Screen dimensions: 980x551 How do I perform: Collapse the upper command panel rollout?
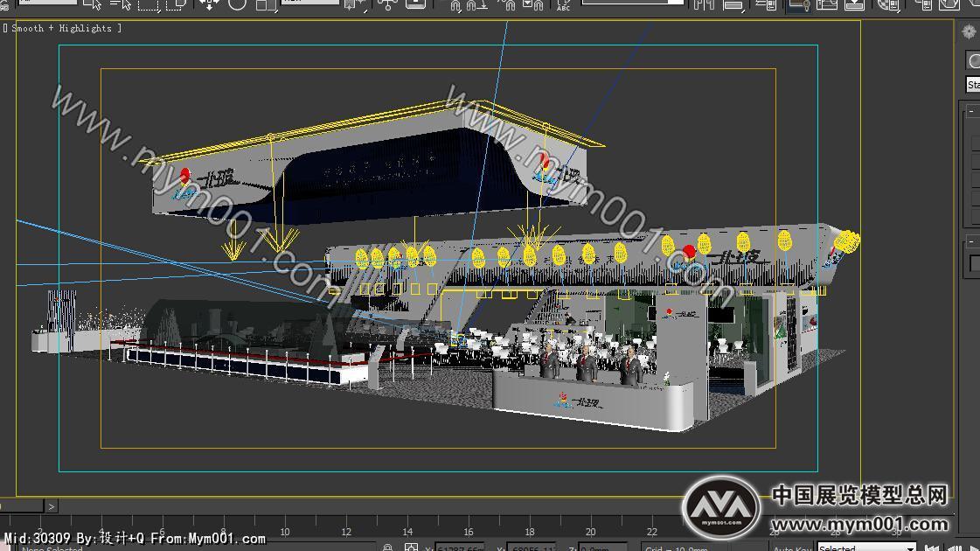[972, 111]
